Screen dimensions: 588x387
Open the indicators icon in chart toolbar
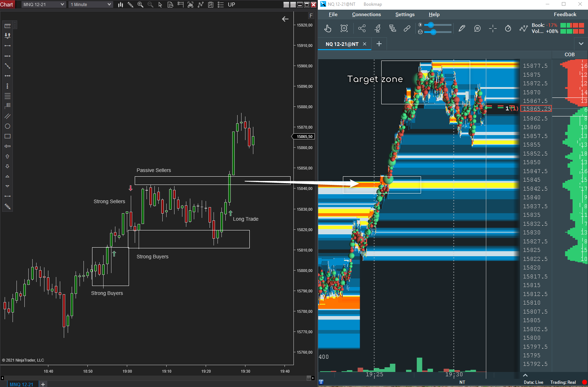[x=201, y=5]
